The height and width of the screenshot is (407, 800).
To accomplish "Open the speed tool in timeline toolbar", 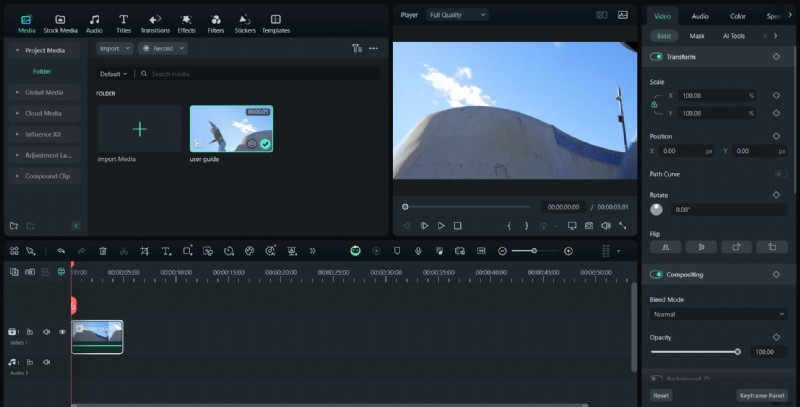I will click(229, 251).
